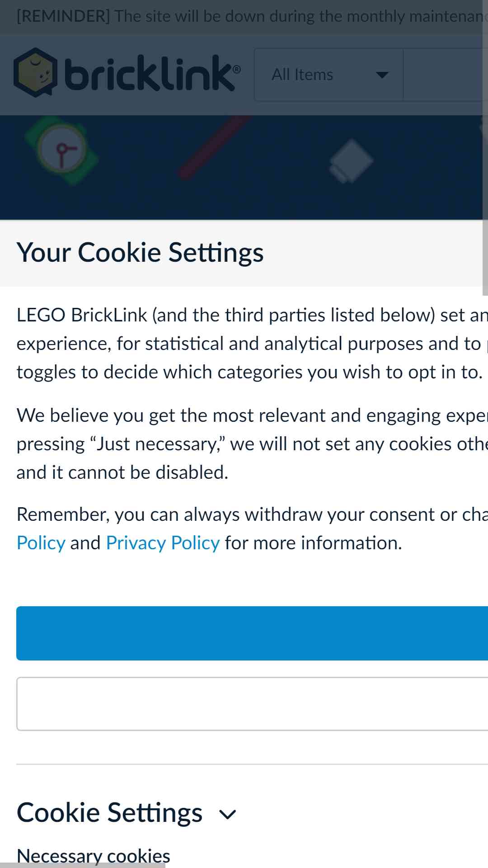Open the All Items category dropdown
Image resolution: width=488 pixels, height=868 pixels.
coord(329,75)
